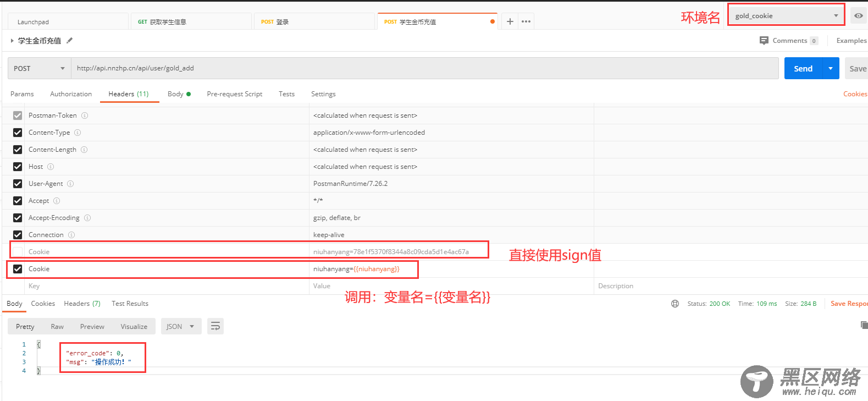Select the Preview response view
The width and height of the screenshot is (868, 401).
click(x=92, y=326)
